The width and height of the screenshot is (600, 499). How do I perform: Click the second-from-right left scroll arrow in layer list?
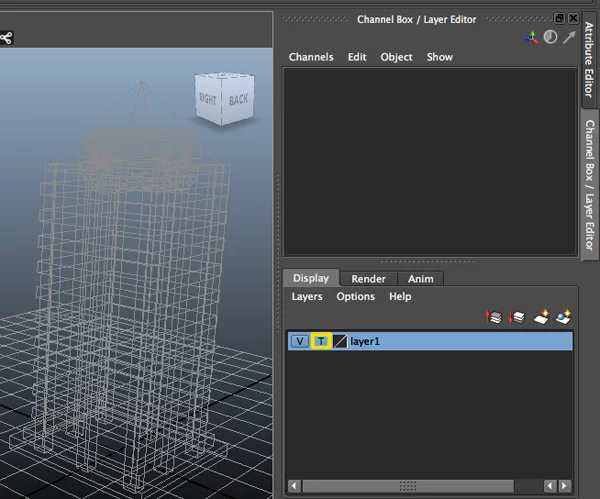550,486
